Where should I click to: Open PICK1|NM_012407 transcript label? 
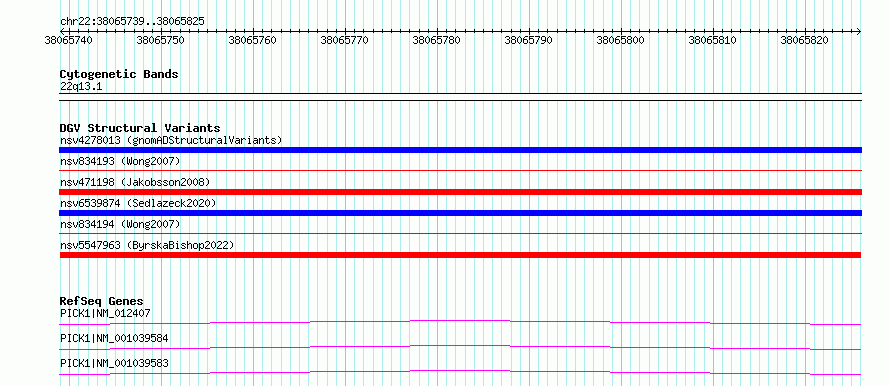tap(105, 313)
